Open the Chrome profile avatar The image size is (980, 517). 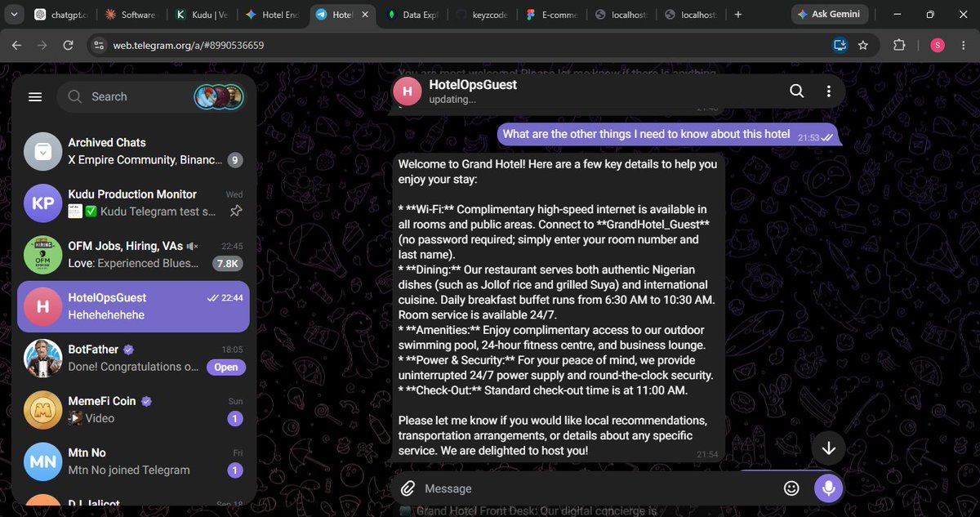tap(938, 45)
